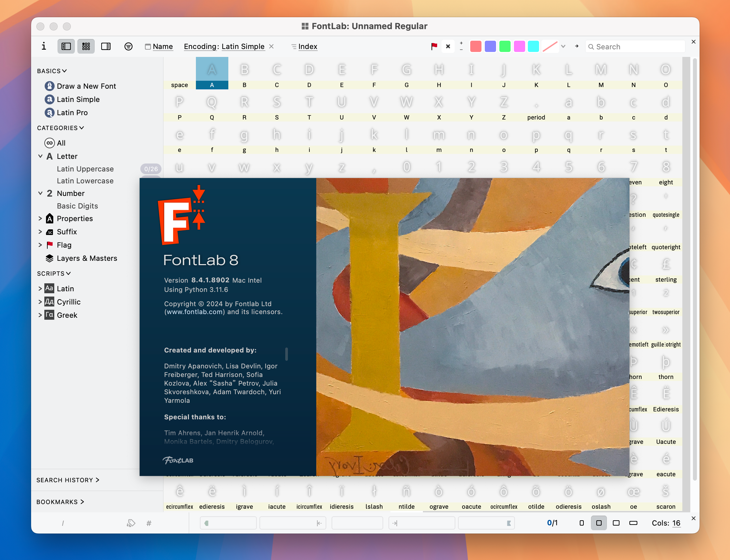Open the filter list circle icon
730x560 pixels.
pyautogui.click(x=128, y=46)
